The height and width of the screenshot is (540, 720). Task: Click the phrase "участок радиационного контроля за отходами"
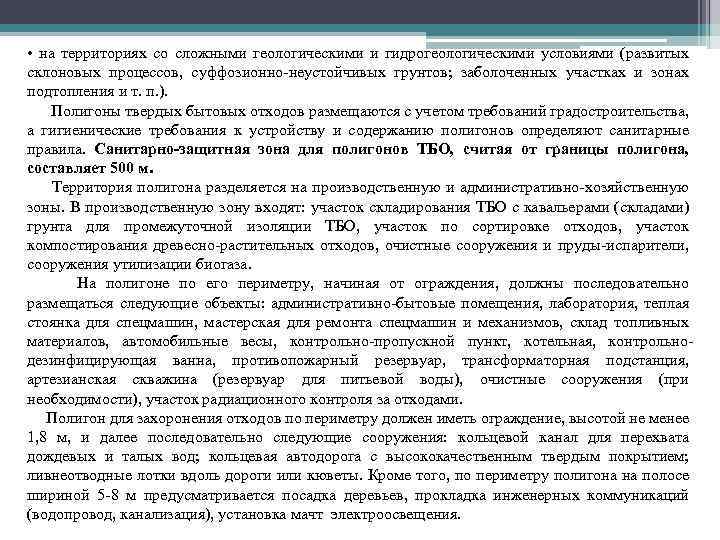(x=302, y=399)
